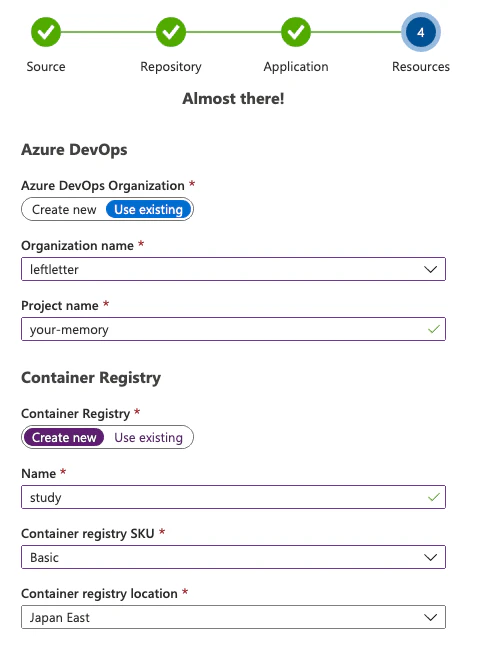Click the Application step checkmark icon
This screenshot has height=654, width=481.
296,32
